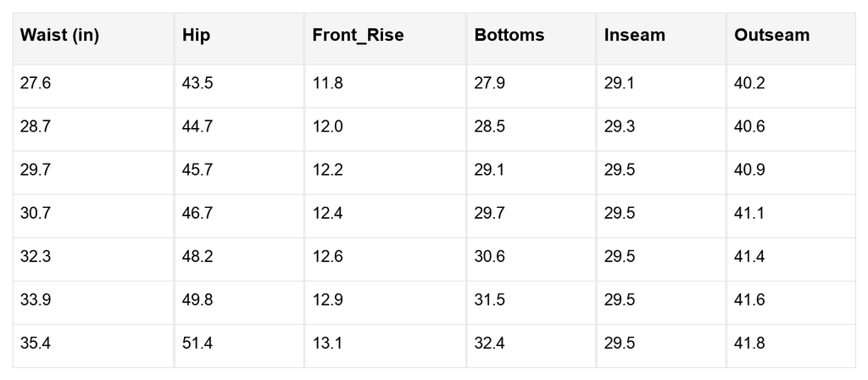Screen dimensions: 868x380
Task: Click the Front_Rise column header
Action: (358, 36)
